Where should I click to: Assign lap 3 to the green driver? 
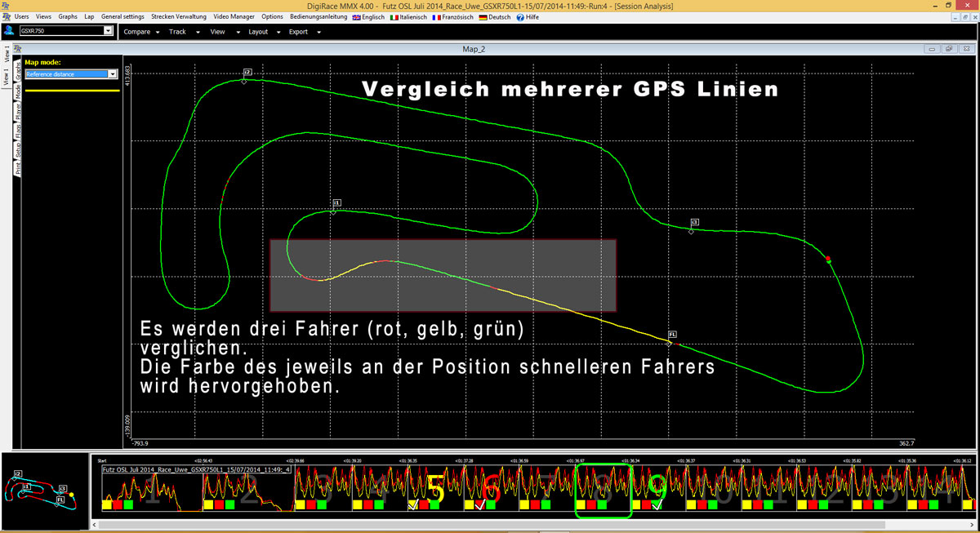click(x=322, y=505)
